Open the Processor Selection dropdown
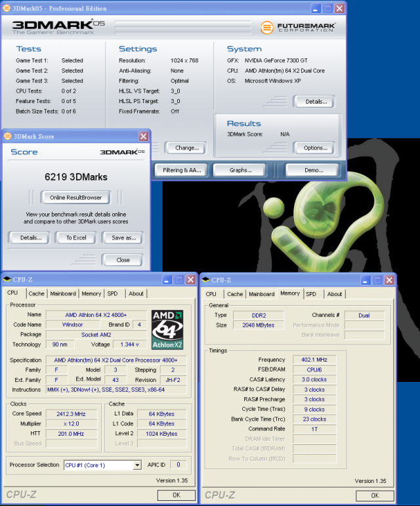Image resolution: width=420 pixels, height=506 pixels. point(137,465)
